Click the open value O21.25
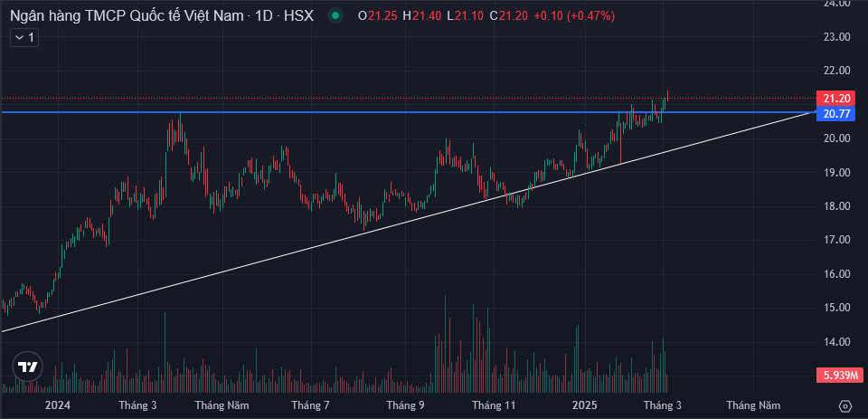The height and width of the screenshot is (419, 868). coord(378,16)
